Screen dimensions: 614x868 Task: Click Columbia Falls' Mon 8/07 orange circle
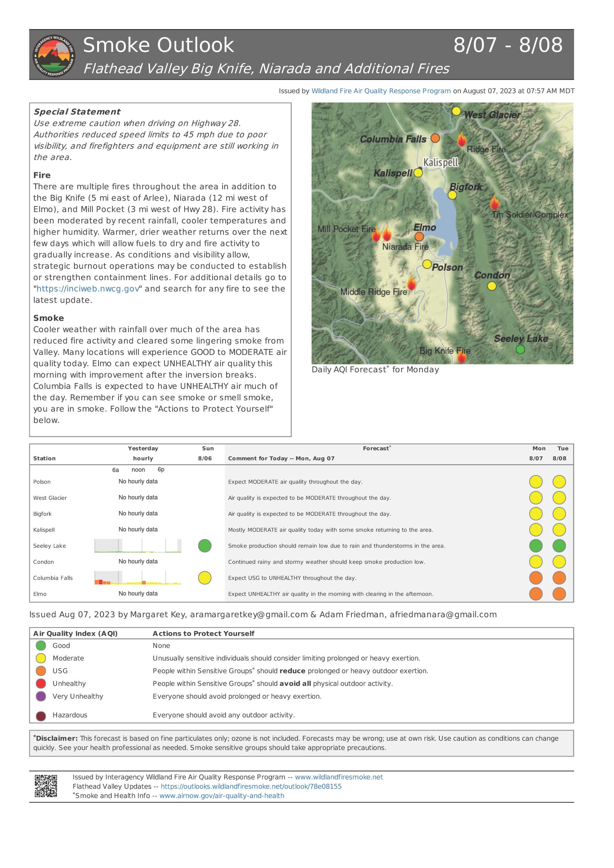(536, 578)
